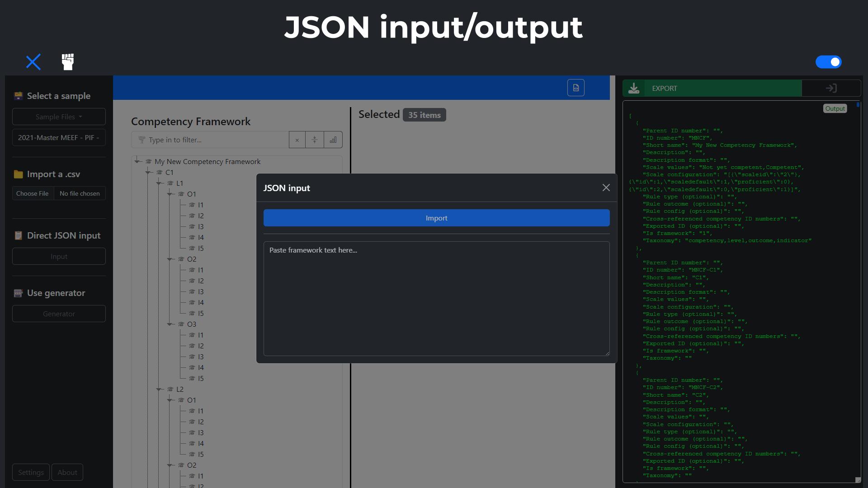Click the No file chosen text
Screen dimensions: 868x488
80,193
